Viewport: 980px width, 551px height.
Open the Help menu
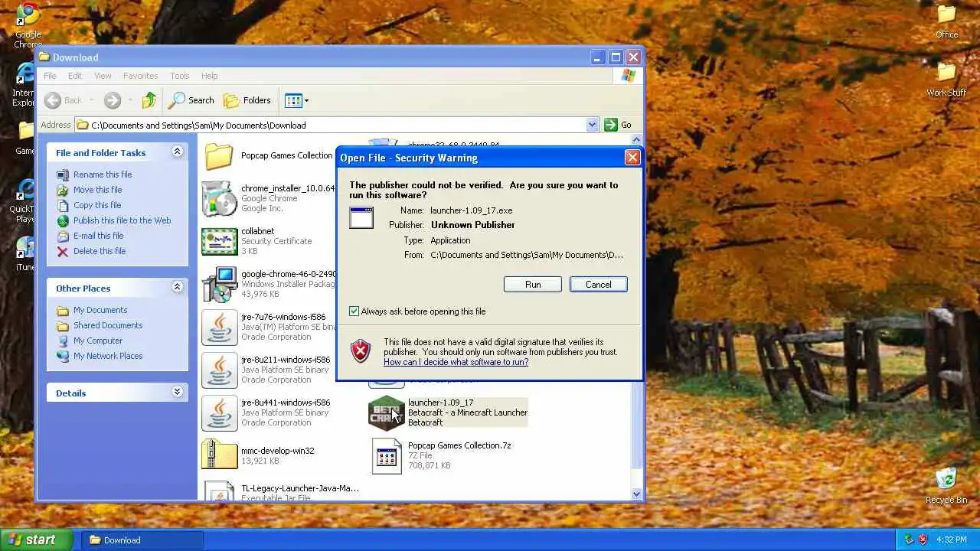pyautogui.click(x=209, y=76)
